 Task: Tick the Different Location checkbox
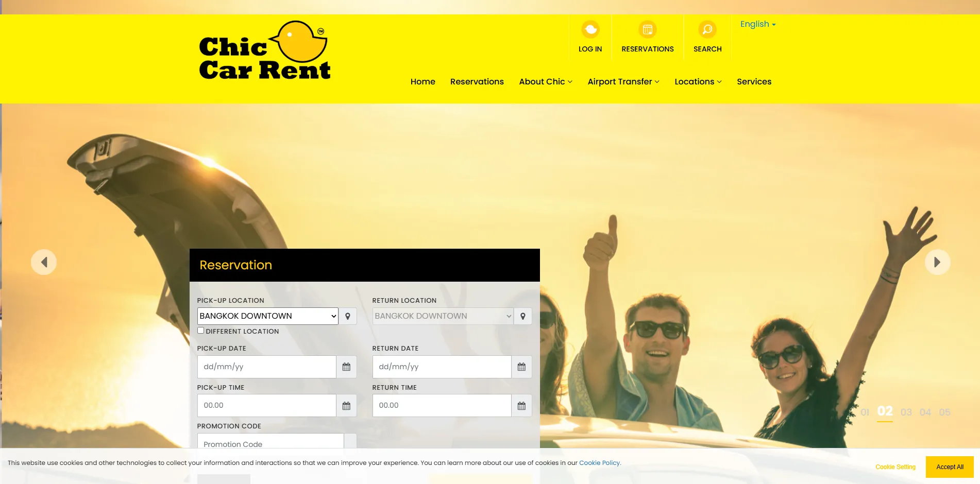pyautogui.click(x=201, y=331)
